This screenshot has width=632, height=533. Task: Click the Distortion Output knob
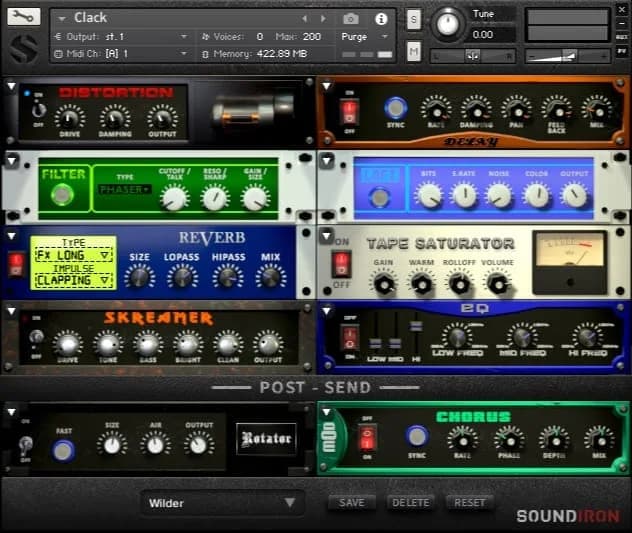(x=162, y=117)
